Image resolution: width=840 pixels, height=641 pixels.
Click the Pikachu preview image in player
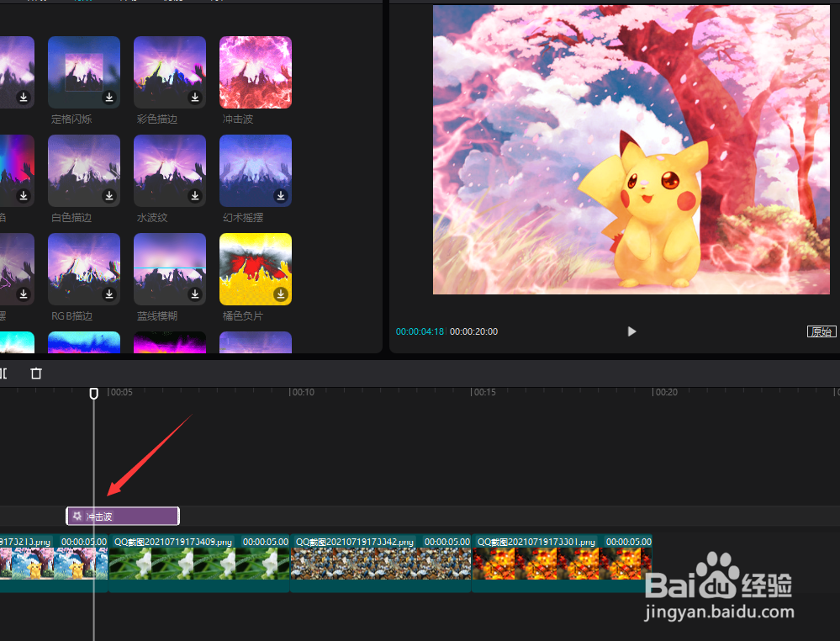tap(631, 150)
